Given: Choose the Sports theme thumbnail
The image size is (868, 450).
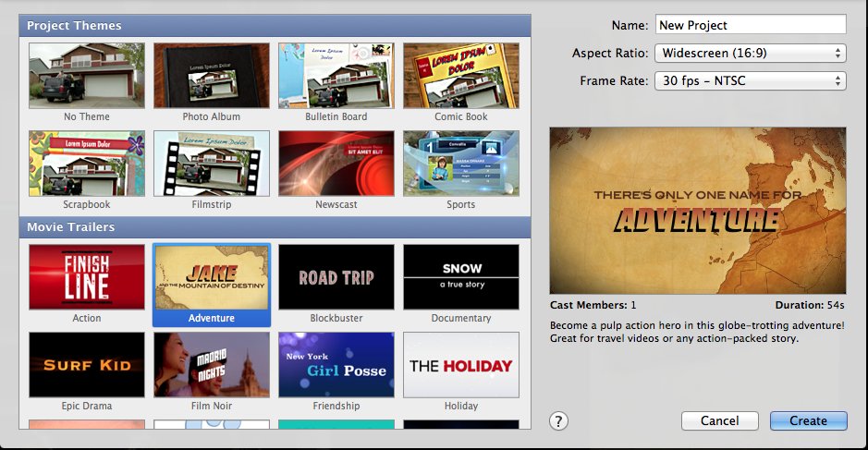Looking at the screenshot, I should click(461, 164).
